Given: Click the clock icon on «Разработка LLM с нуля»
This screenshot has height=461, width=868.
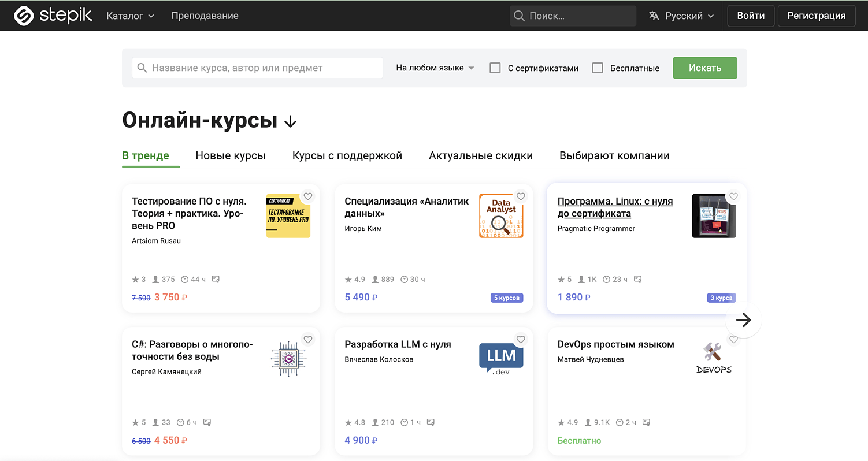Looking at the screenshot, I should click(403, 422).
